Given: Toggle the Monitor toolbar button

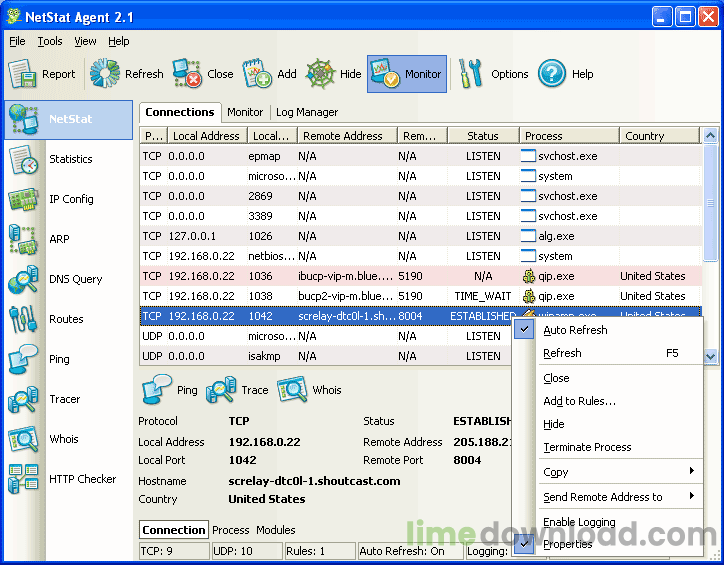Looking at the screenshot, I should click(x=407, y=74).
